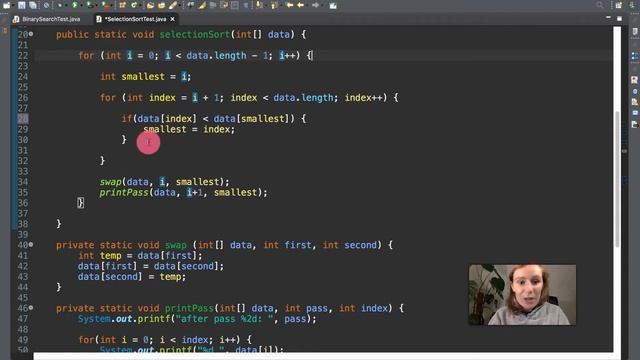Viewport: 640px width, 360px height.
Task: Select the SelectionSortTest.java editor tab
Action: (x=135, y=19)
